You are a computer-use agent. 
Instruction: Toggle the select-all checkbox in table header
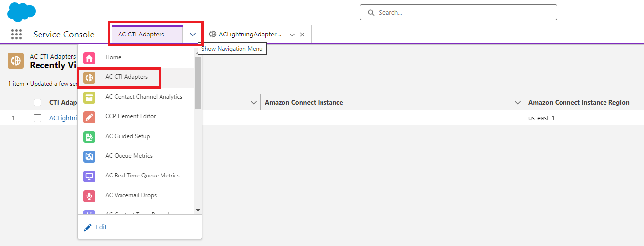[38, 103]
